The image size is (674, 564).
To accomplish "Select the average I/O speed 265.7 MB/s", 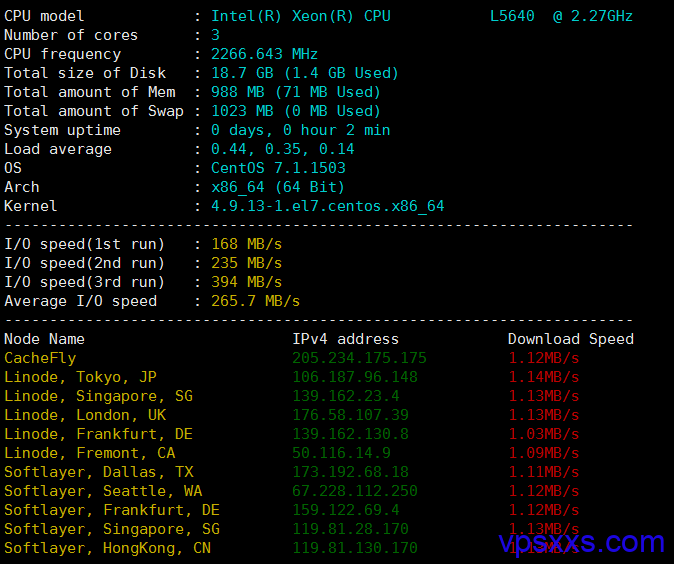I will click(x=255, y=301).
